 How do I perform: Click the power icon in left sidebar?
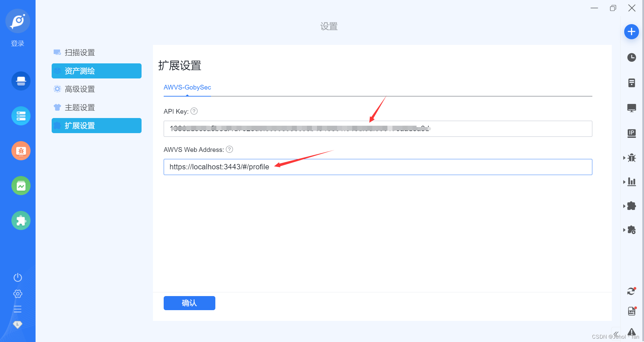pyautogui.click(x=18, y=277)
